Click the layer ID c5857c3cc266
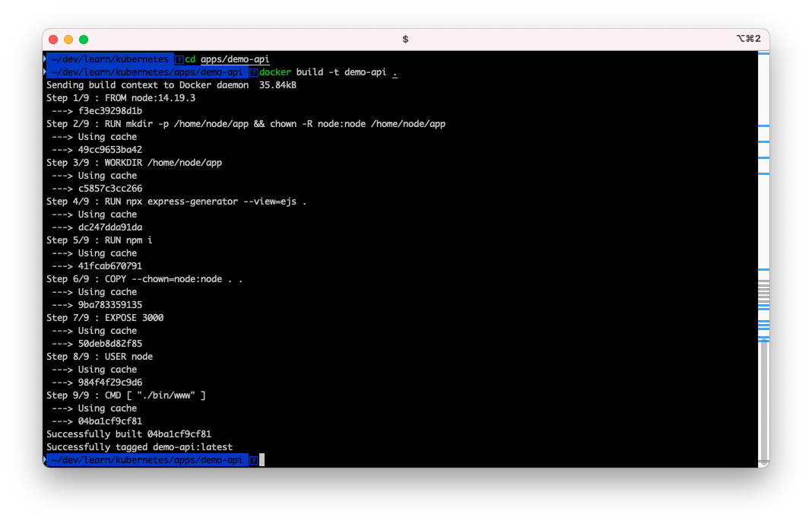Screen dimensions: 812x524 coord(110,189)
